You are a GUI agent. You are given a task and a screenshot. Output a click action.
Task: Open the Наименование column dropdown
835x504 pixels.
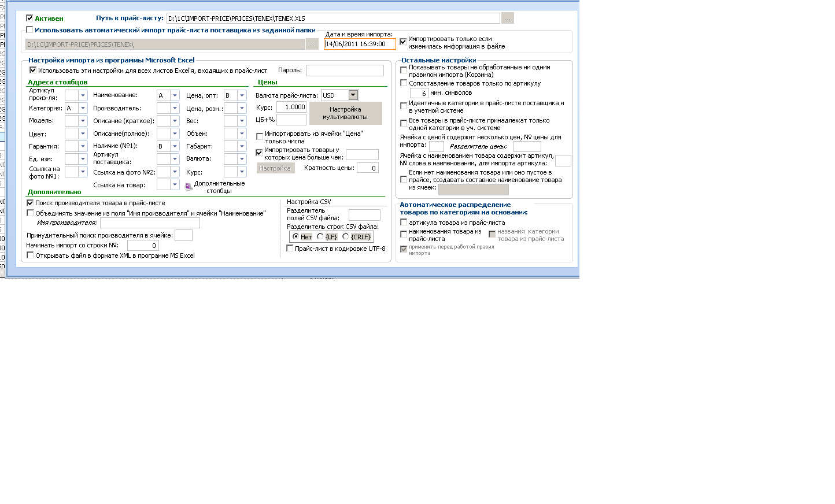tap(175, 95)
